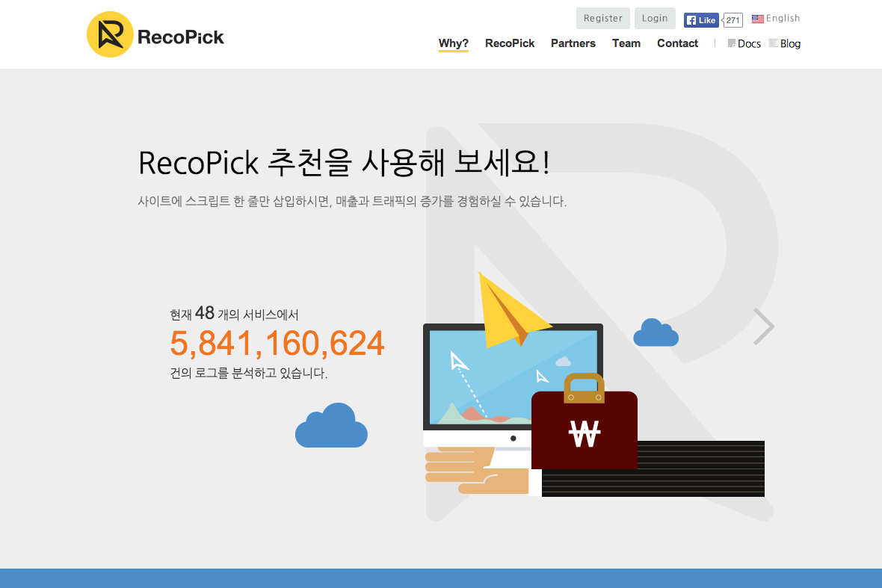
Task: Open the Team menu item
Action: [x=626, y=43]
